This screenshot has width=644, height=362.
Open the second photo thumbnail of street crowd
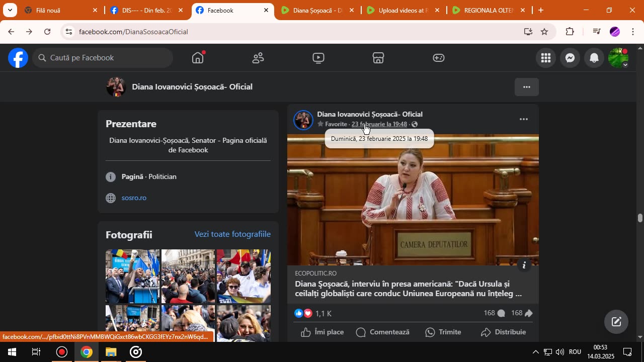pyautogui.click(x=188, y=277)
